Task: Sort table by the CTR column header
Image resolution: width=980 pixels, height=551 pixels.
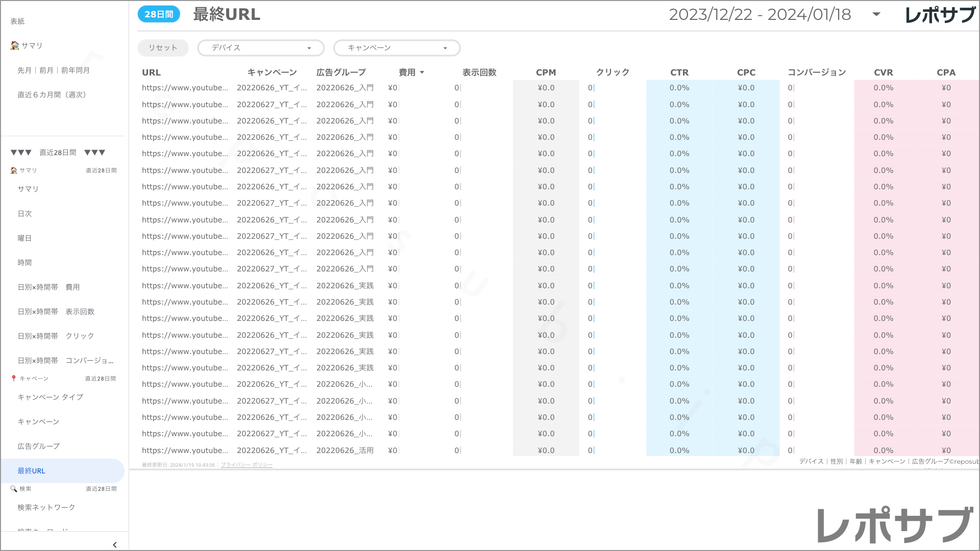Action: click(x=679, y=72)
